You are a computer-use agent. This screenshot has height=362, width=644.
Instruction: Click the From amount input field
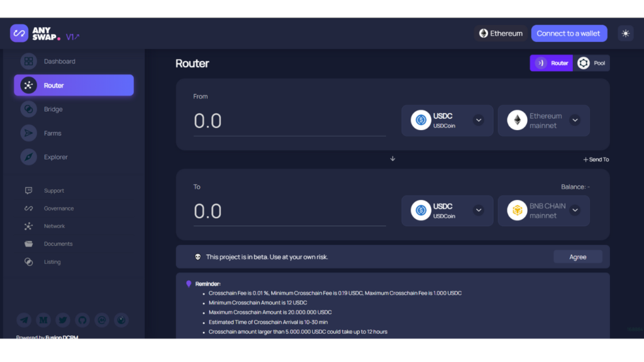(x=289, y=121)
